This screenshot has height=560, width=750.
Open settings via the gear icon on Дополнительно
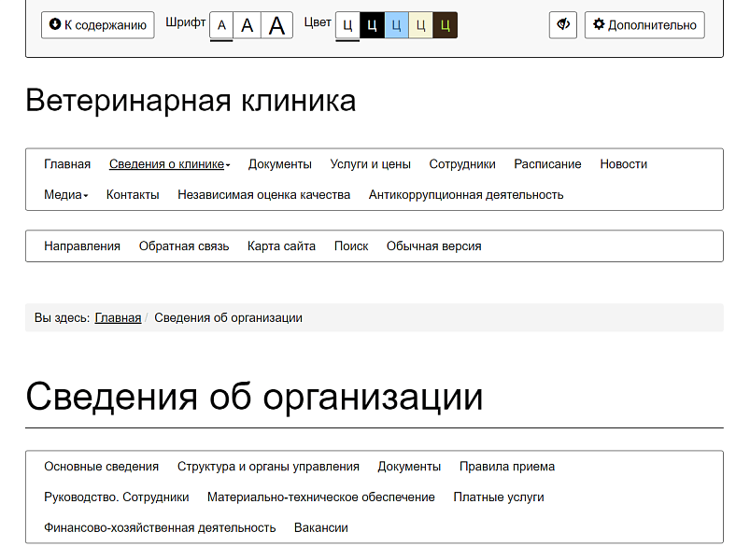point(600,25)
